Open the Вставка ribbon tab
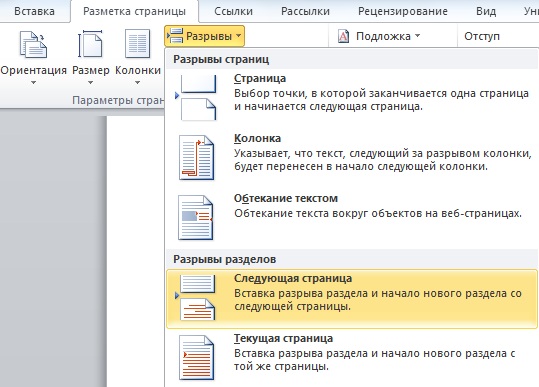The height and width of the screenshot is (387, 539). point(34,11)
